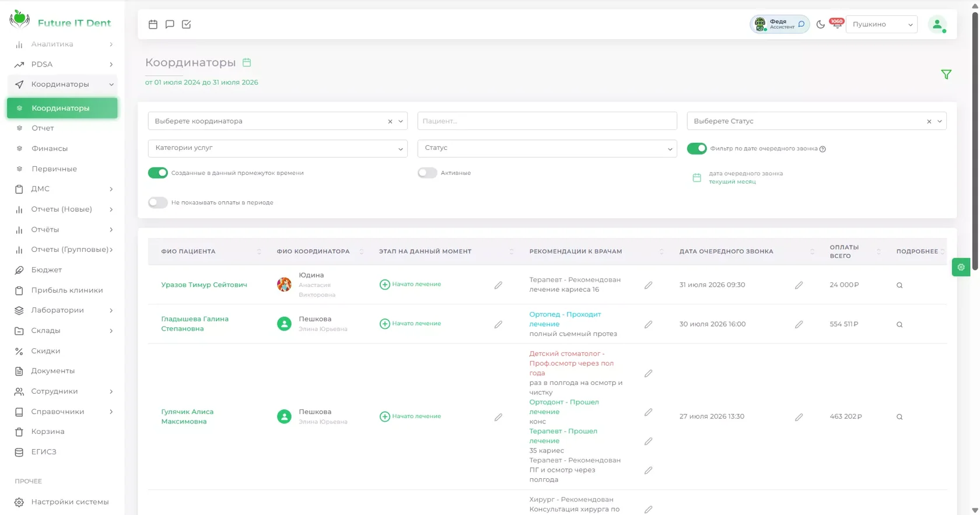The image size is (980, 515).
Task: Open Пушкино clinic selector
Action: (881, 24)
